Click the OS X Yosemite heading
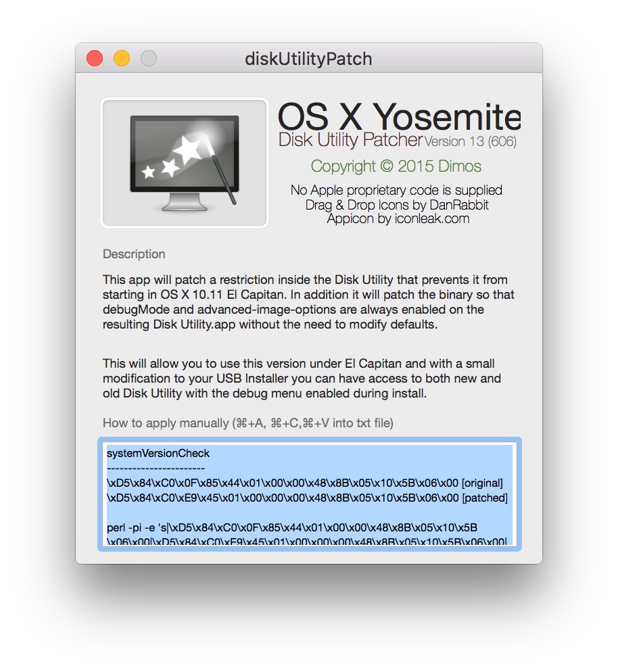 (x=399, y=116)
